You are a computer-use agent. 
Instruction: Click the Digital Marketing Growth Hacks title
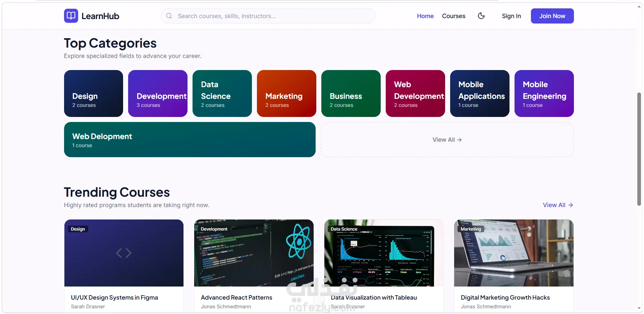(x=505, y=298)
